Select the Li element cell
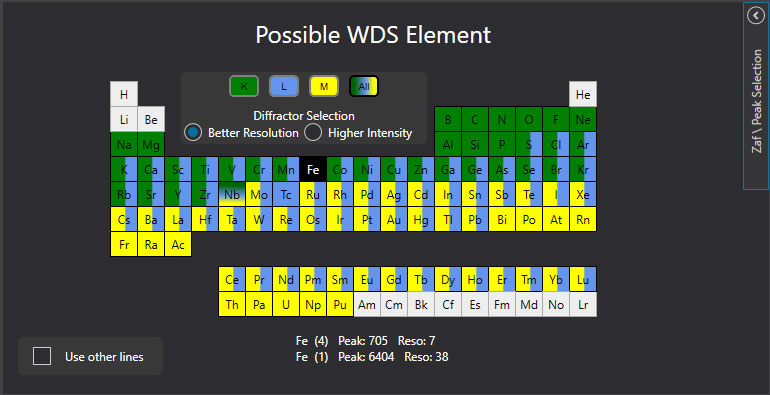 pyautogui.click(x=124, y=119)
